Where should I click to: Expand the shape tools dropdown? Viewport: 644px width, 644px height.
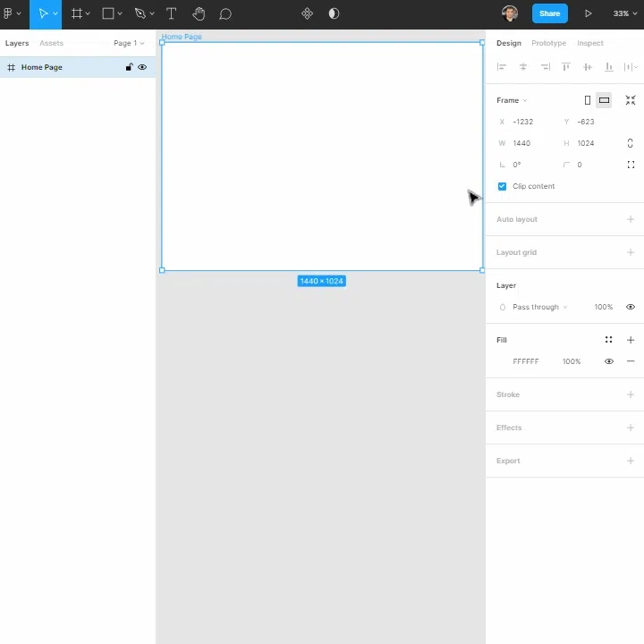[x=120, y=13]
